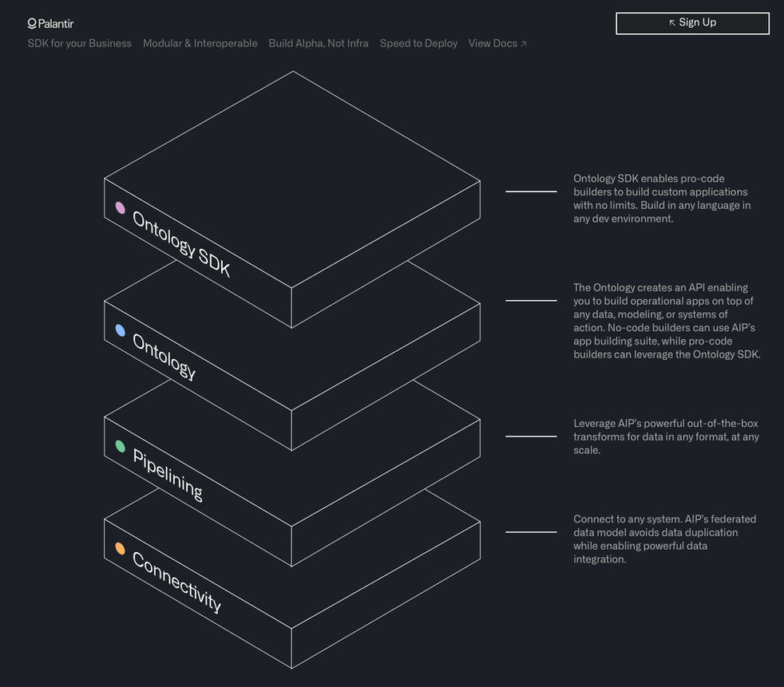
Task: Click the Sign Up button
Action: click(x=692, y=23)
